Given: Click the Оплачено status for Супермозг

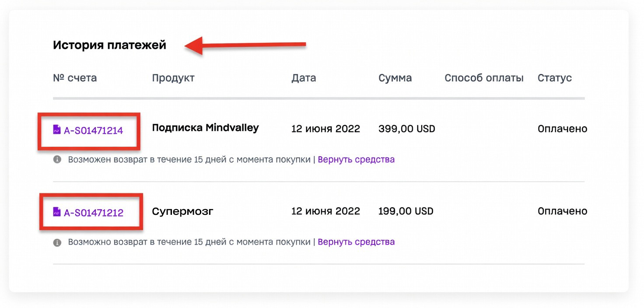Looking at the screenshot, I should coord(562,212).
